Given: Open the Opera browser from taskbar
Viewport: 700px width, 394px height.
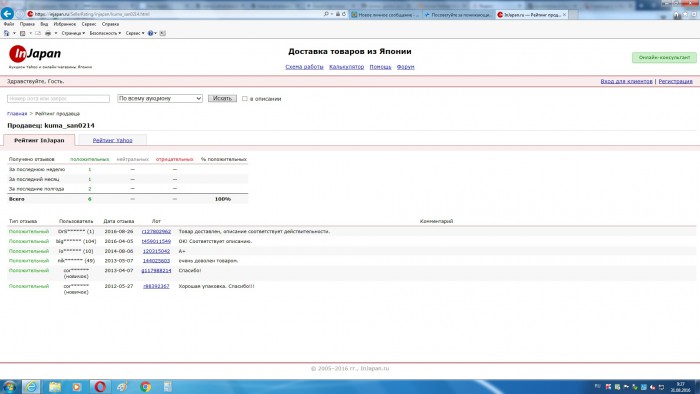Looking at the screenshot, I should coord(100,386).
